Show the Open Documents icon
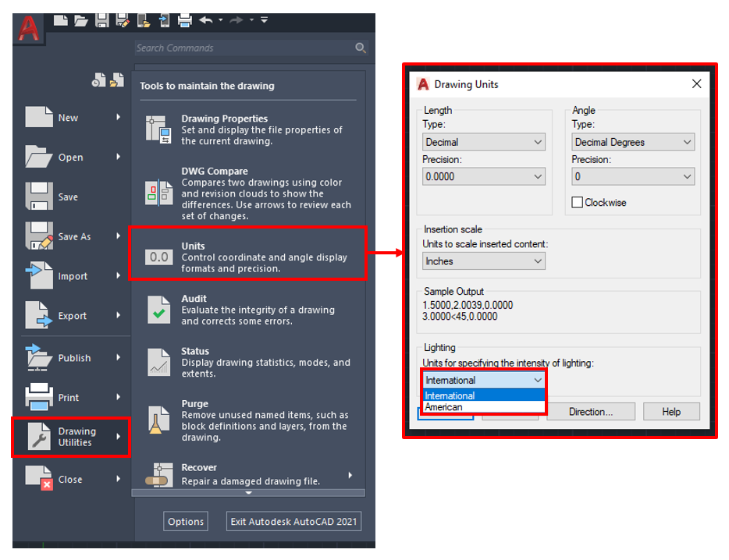This screenshot has height=560, width=729. (117, 80)
